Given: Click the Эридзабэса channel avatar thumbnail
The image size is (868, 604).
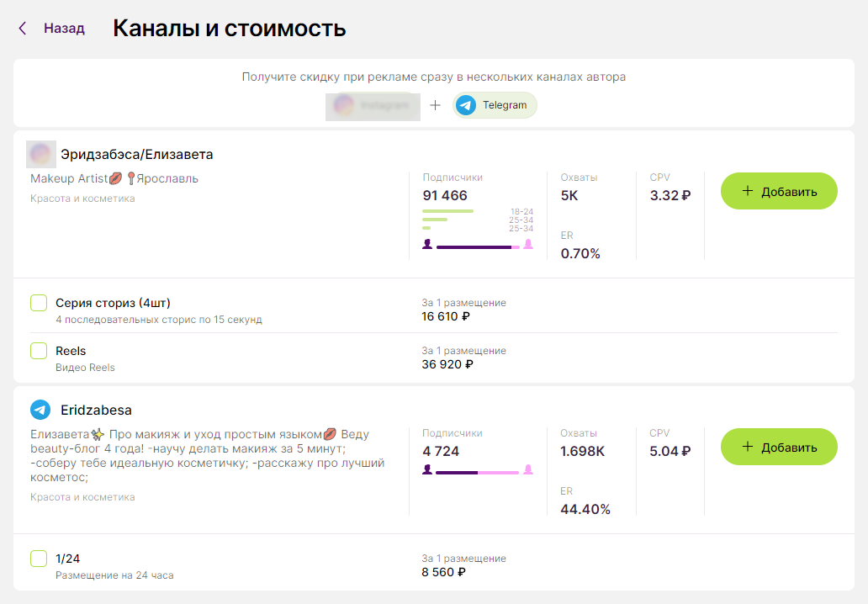Looking at the screenshot, I should point(40,154).
